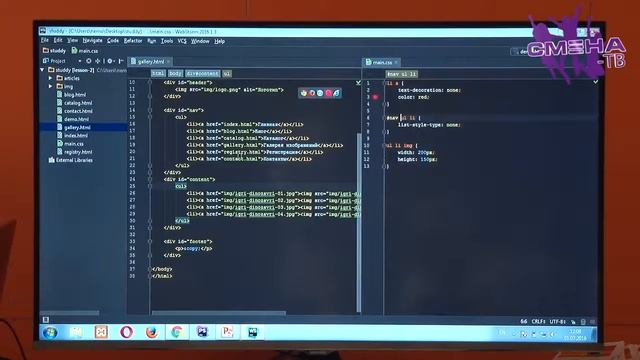This screenshot has height=360, width=640.
Task: Open the Tools menu
Action: tap(167, 41)
